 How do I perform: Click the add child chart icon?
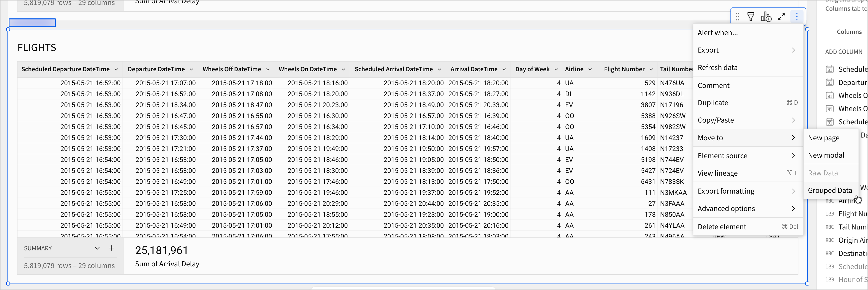[x=766, y=16]
